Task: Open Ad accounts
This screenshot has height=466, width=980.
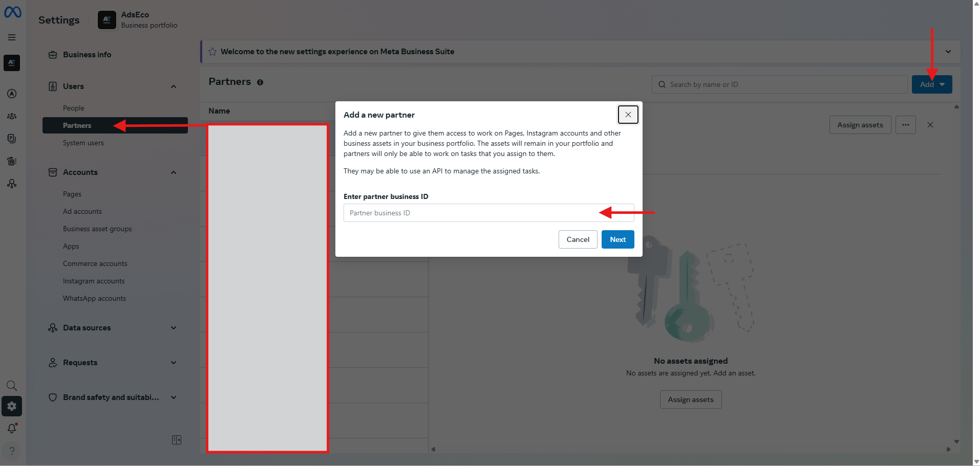Action: 82,211
